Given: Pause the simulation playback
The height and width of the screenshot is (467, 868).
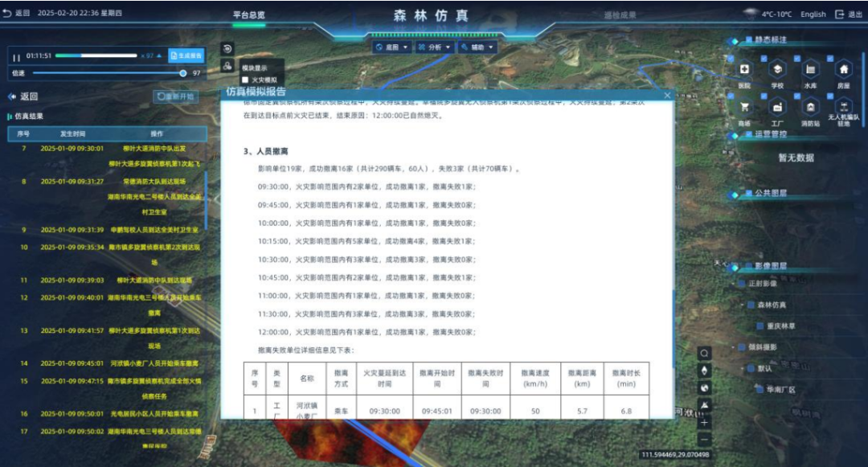Looking at the screenshot, I should pos(16,56).
